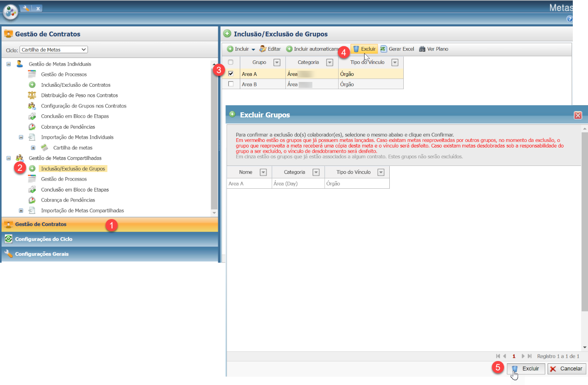Click Gerar Excel toolbar button
This screenshot has width=588, height=385.
[x=397, y=49]
